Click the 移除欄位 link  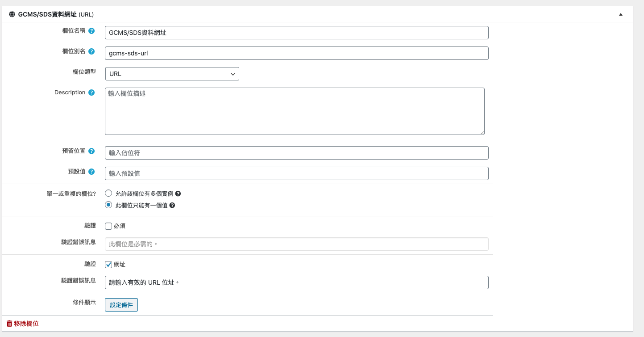point(26,324)
